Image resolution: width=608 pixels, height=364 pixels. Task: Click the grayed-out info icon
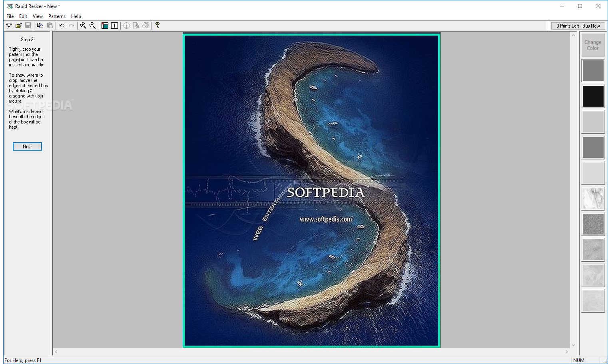point(126,26)
